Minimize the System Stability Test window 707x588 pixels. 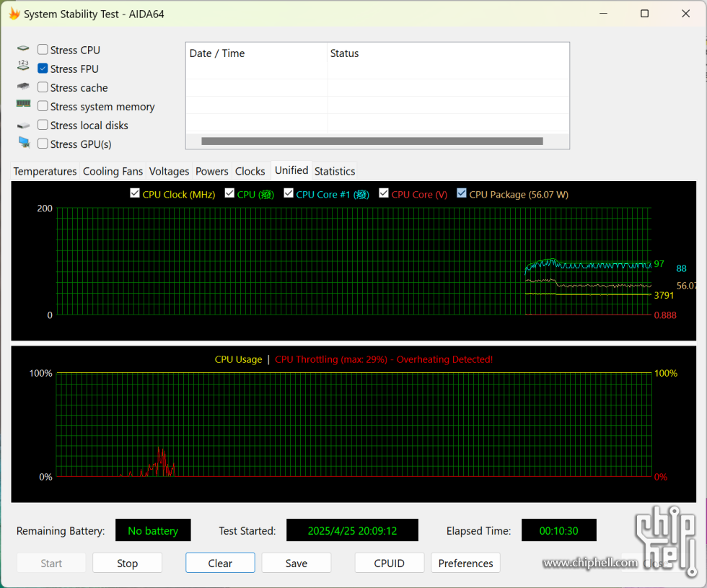(603, 14)
